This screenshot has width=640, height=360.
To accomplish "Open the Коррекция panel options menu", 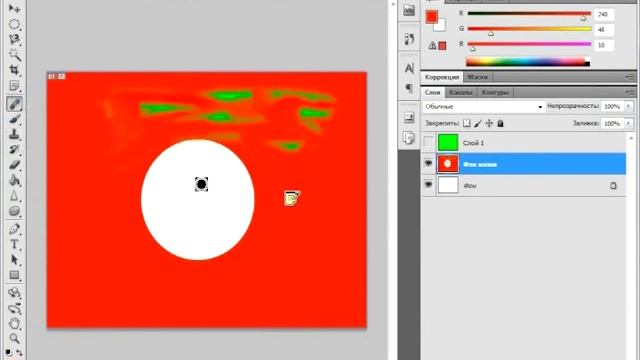I will pyautogui.click(x=631, y=77).
